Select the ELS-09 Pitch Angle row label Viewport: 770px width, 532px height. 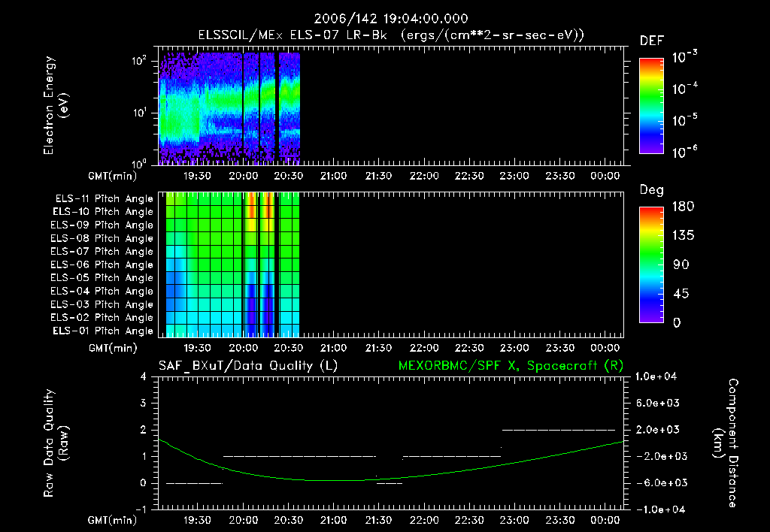coord(102,225)
